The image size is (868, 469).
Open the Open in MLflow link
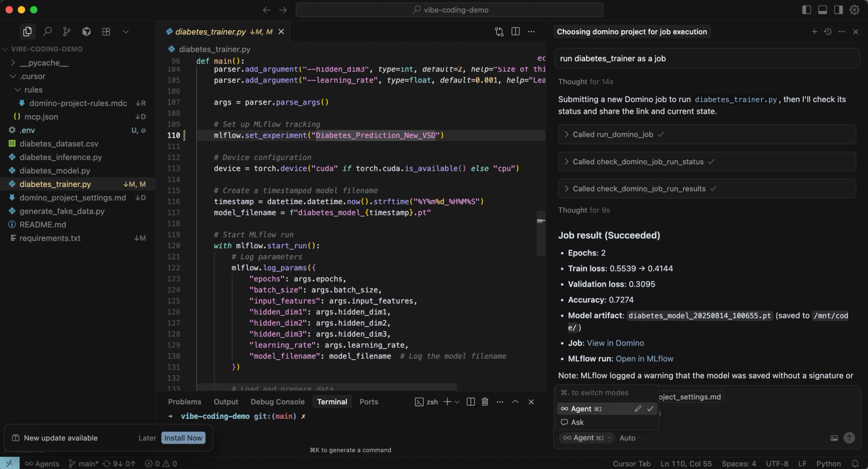coord(644,359)
